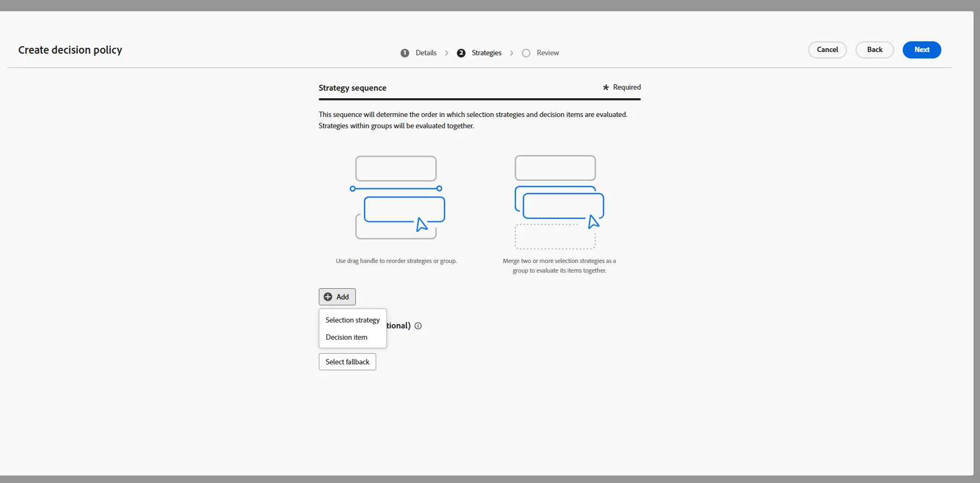Click 'Use drag handle to reorder strategies' caption
This screenshot has height=483, width=980.
point(396,261)
